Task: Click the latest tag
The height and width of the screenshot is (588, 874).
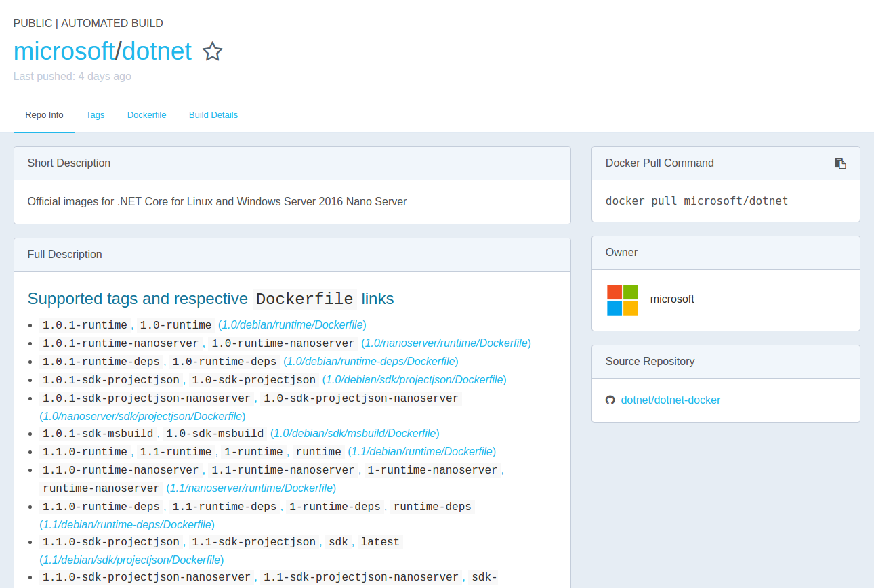Action: pyautogui.click(x=381, y=541)
